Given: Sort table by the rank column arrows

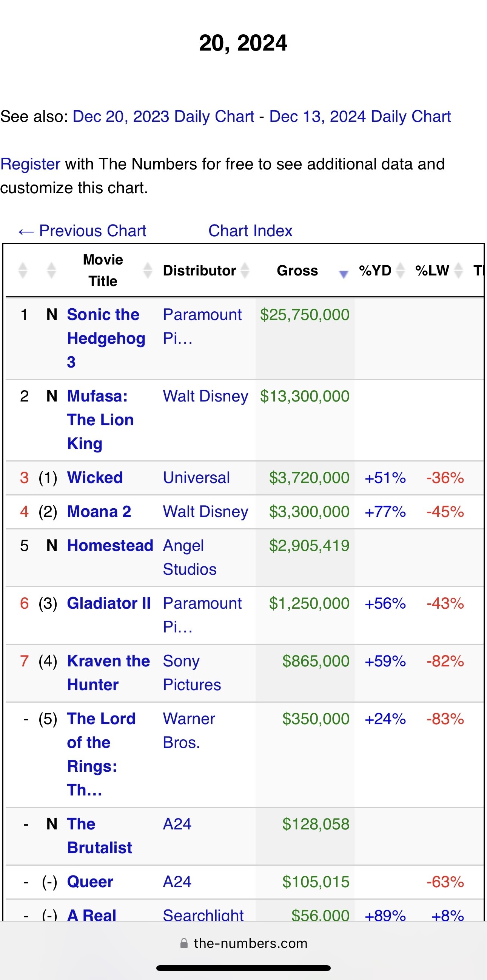Looking at the screenshot, I should [x=23, y=270].
